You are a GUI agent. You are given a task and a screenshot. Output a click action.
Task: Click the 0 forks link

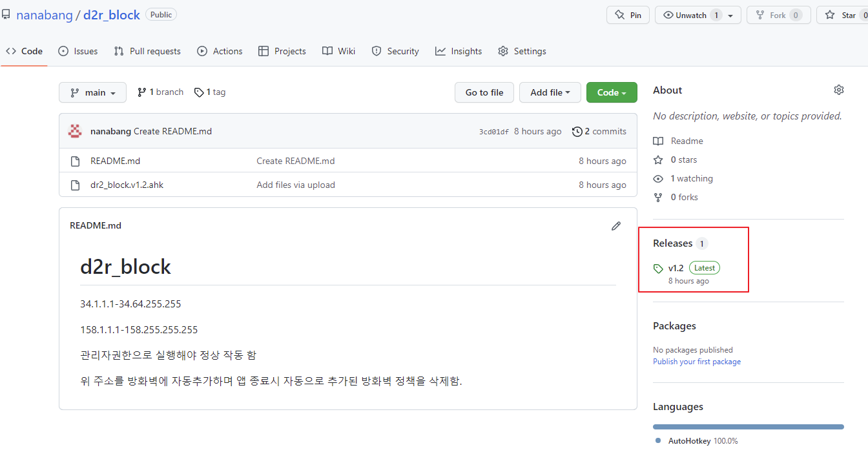click(676, 197)
